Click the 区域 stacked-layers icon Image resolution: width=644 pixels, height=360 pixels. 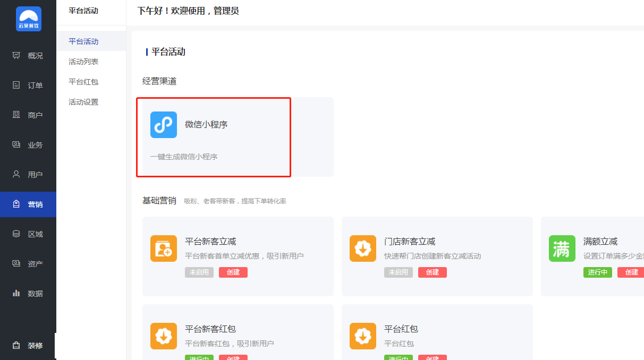coord(16,234)
